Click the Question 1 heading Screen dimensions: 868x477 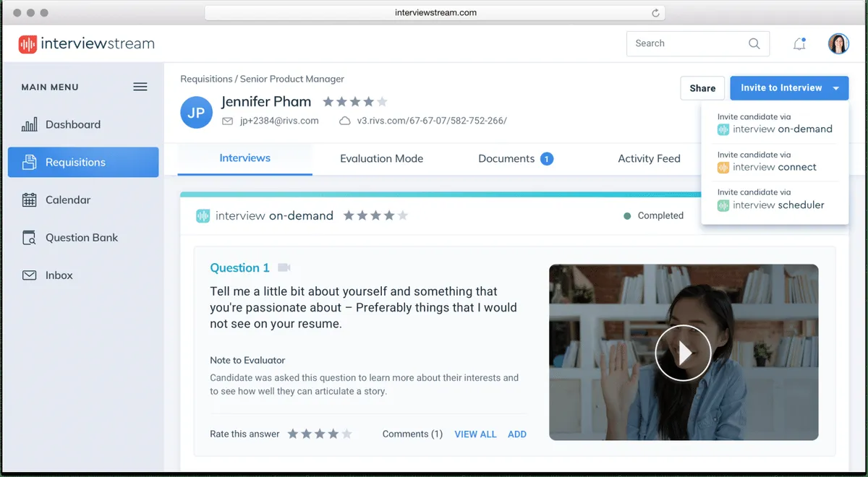pyautogui.click(x=239, y=268)
